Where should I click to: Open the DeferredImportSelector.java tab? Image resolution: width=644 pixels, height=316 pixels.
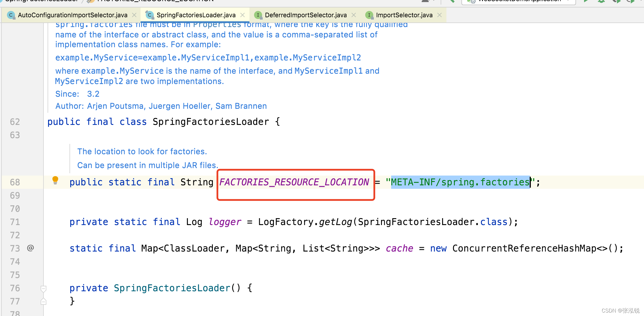click(306, 15)
